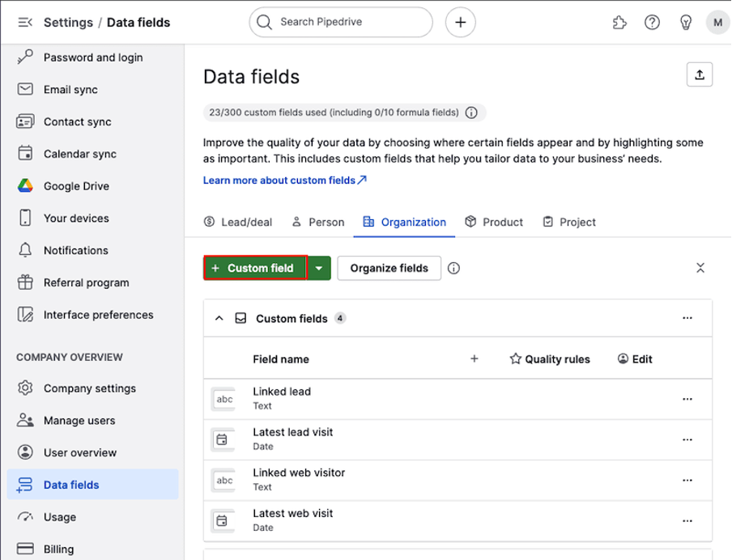The image size is (732, 560).
Task: Click Settings in the breadcrumb
Action: [68, 23]
